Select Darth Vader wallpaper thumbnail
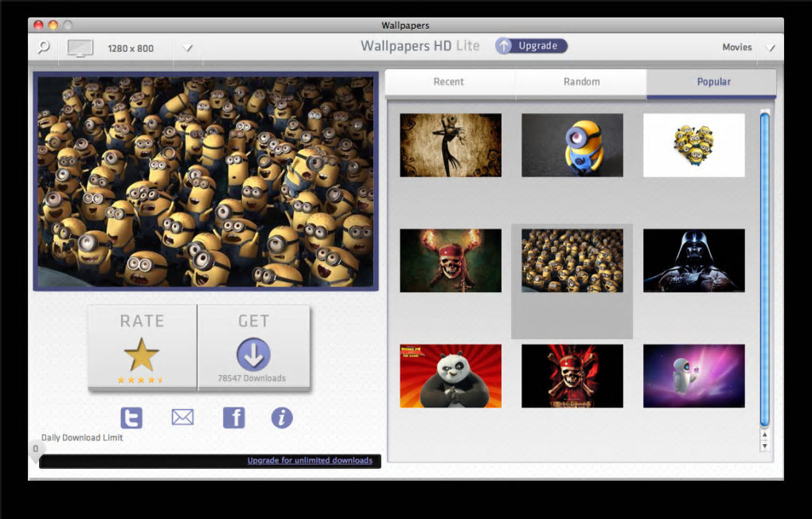This screenshot has height=519, width=812. (x=694, y=260)
